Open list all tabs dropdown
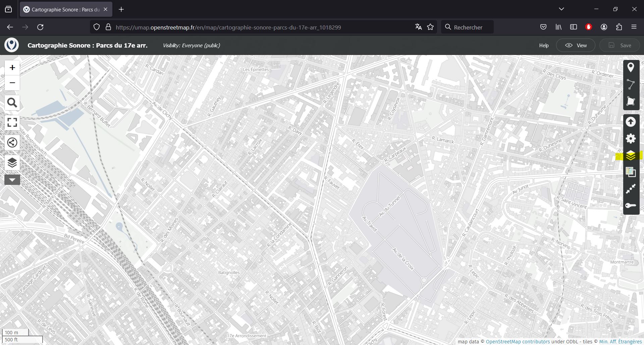 (561, 9)
